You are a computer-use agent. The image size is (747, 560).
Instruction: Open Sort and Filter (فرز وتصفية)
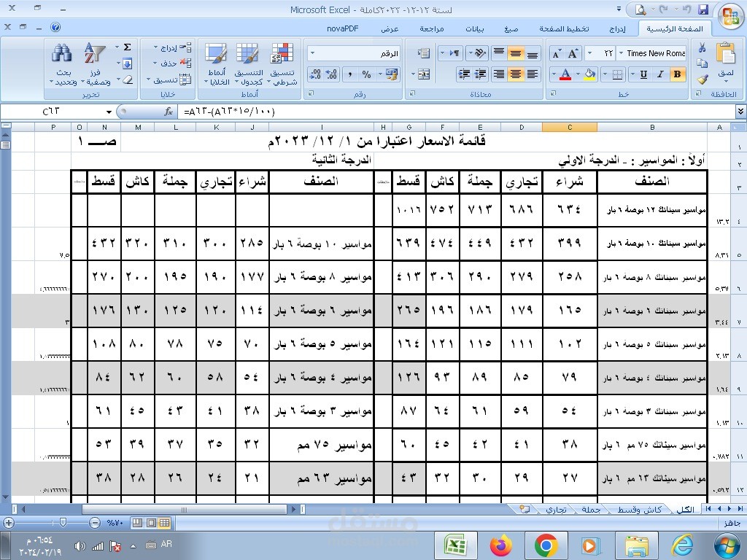(96, 64)
